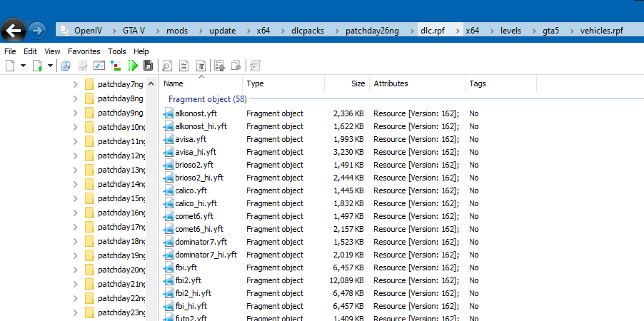Click the OpenIV root icon in breadcrumb

(65, 31)
